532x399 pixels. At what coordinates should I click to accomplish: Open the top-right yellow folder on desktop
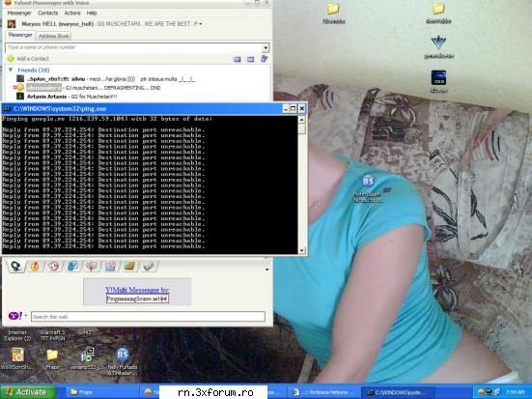click(x=438, y=14)
